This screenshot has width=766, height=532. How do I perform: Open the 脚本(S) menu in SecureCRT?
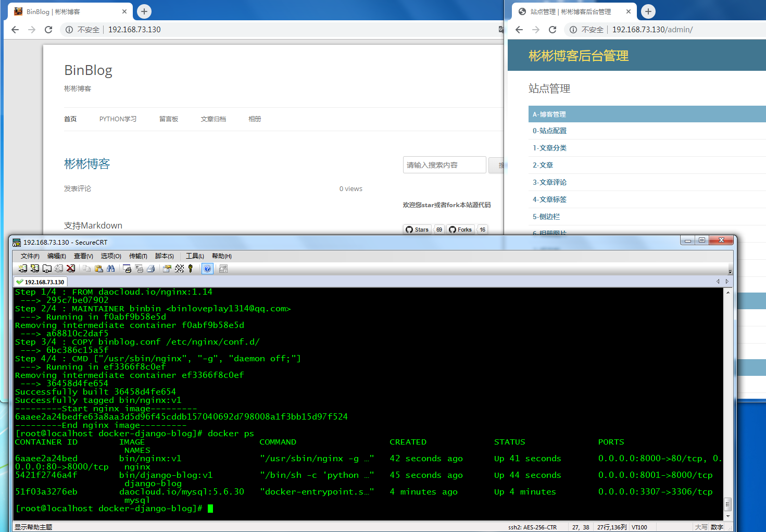[165, 256]
